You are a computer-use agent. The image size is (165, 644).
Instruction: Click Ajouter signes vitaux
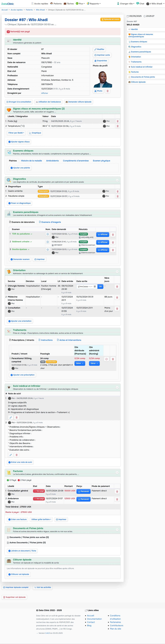[x=19, y=142]
